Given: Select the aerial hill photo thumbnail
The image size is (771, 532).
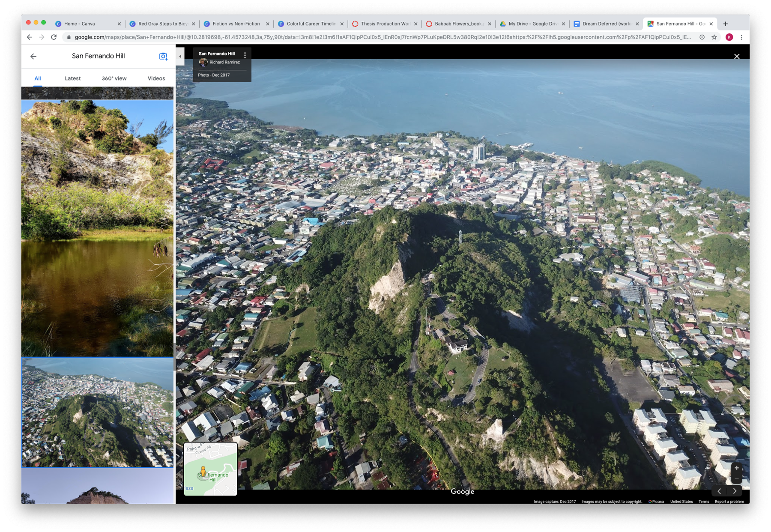Looking at the screenshot, I should 98,412.
